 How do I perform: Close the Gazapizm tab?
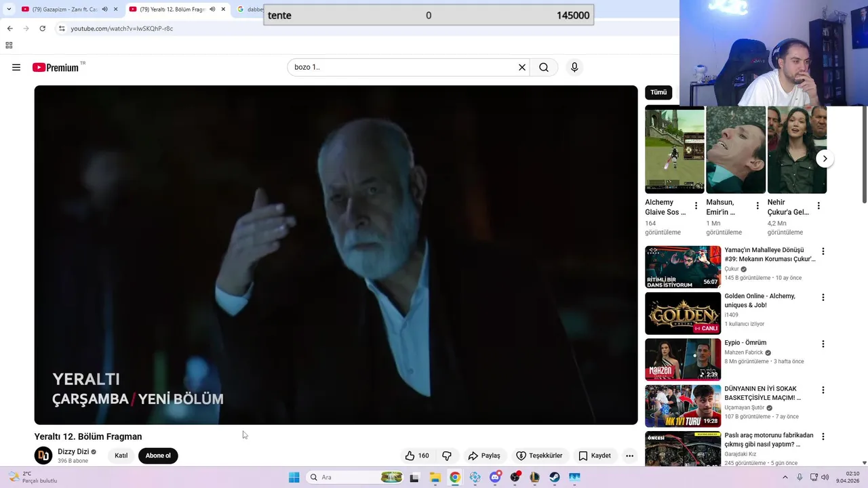point(115,9)
